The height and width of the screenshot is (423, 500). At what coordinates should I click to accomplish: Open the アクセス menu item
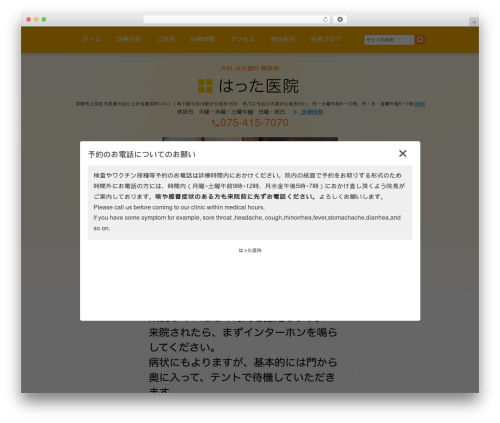(x=243, y=39)
